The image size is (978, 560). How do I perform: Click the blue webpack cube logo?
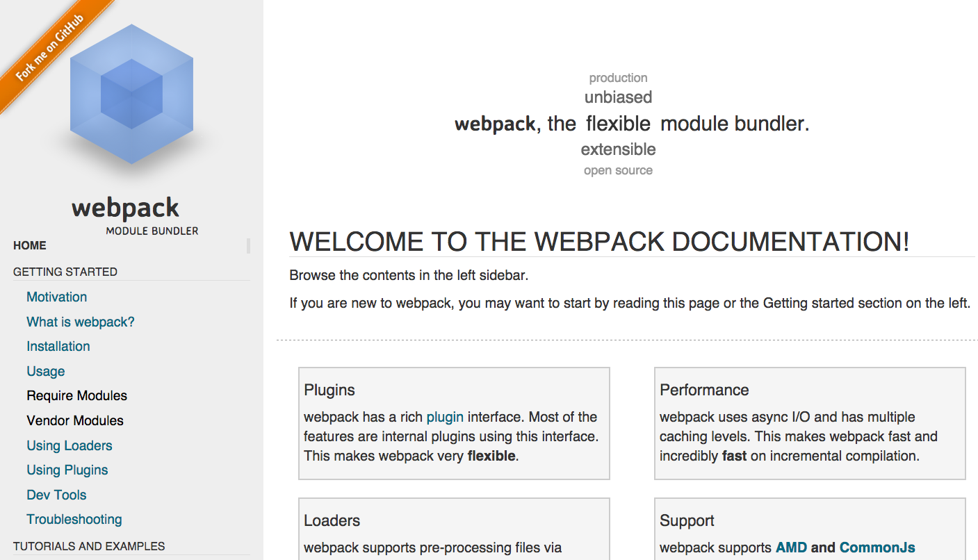pyautogui.click(x=131, y=94)
